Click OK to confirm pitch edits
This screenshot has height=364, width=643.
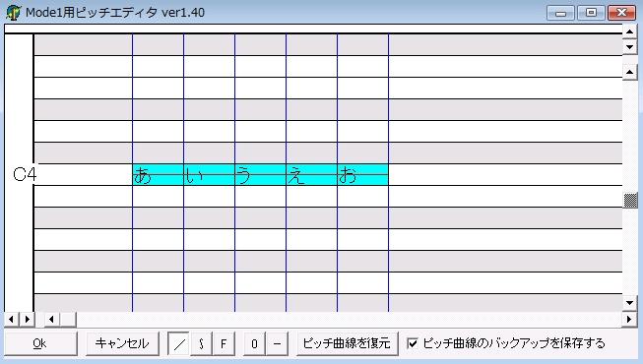point(40,343)
